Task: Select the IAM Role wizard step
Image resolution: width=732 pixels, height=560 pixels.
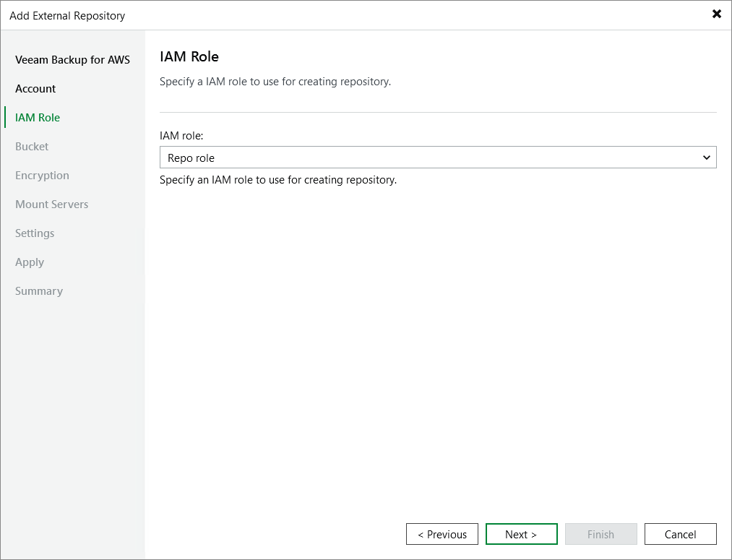Action: (38, 118)
